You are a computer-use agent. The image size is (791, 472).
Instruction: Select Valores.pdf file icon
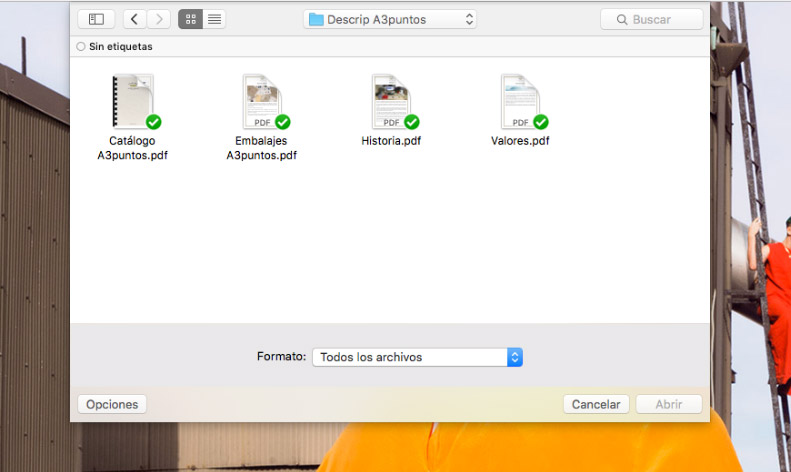pos(520,101)
